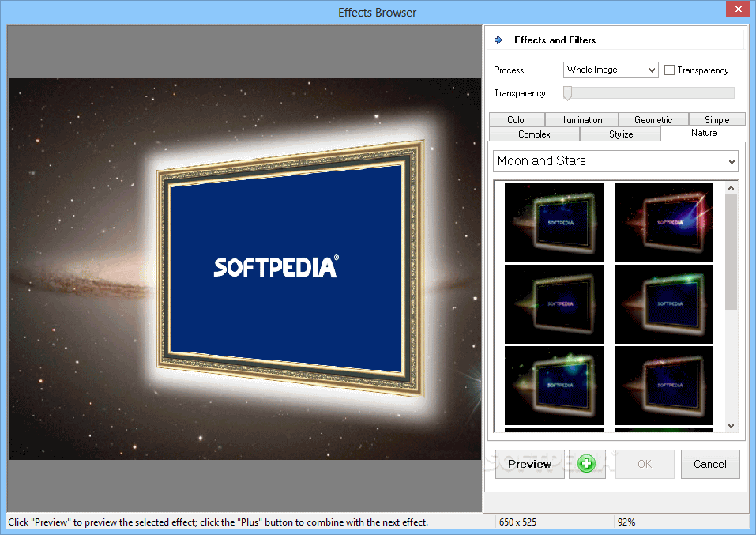
Task: Select the first-row right red-streak effect thumbnail
Action: [664, 222]
